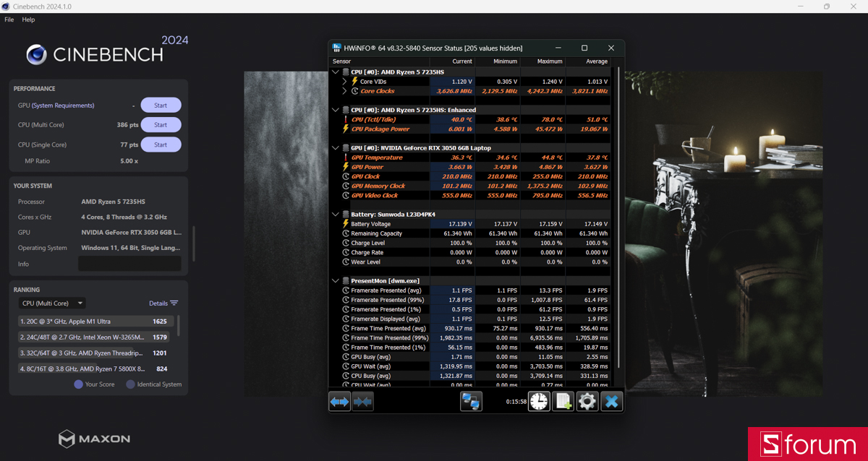Viewport: 868px width, 461px height.
Task: Click the HWiNFO logo in title bar
Action: pyautogui.click(x=336, y=48)
